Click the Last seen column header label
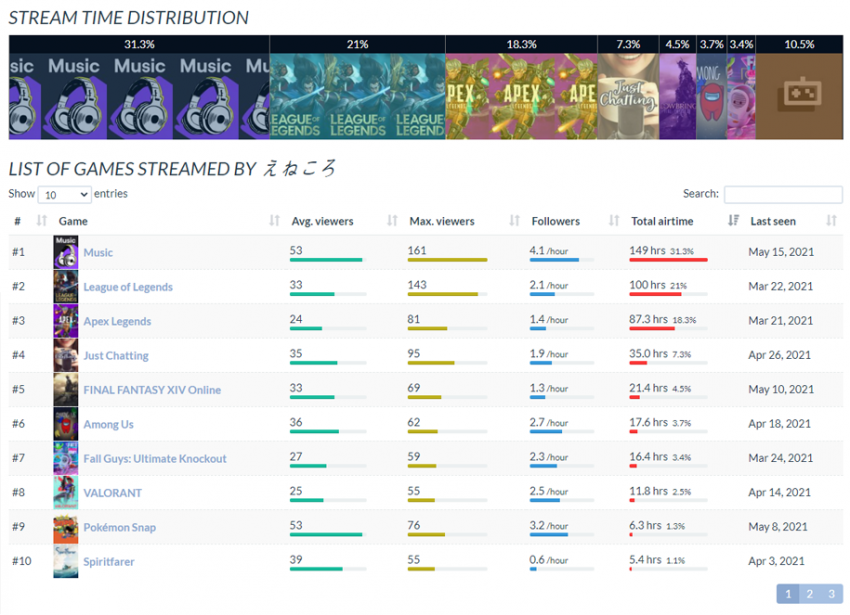Screen dimensions: 850x615 click(773, 221)
